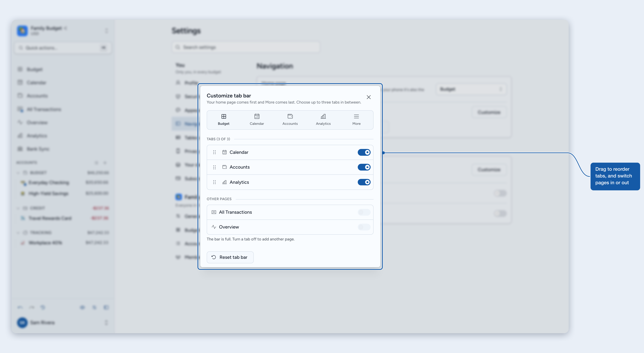The width and height of the screenshot is (644, 353).
Task: Open Bank Sync in the sidebar
Action: click(63, 149)
